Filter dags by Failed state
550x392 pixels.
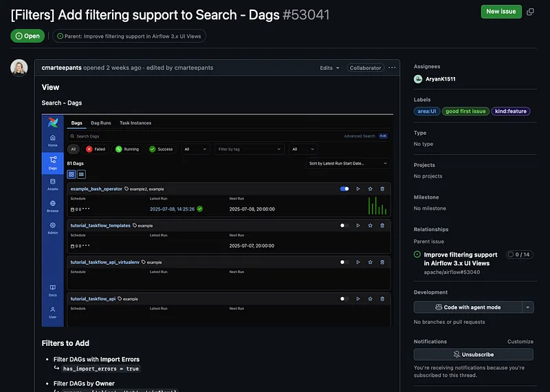pyautogui.click(x=96, y=149)
